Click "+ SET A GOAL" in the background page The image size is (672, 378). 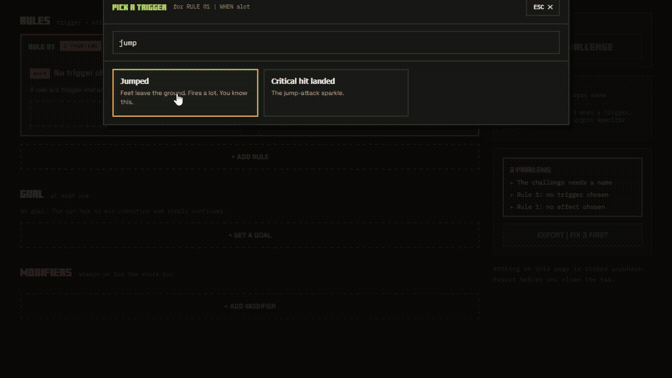(x=250, y=235)
